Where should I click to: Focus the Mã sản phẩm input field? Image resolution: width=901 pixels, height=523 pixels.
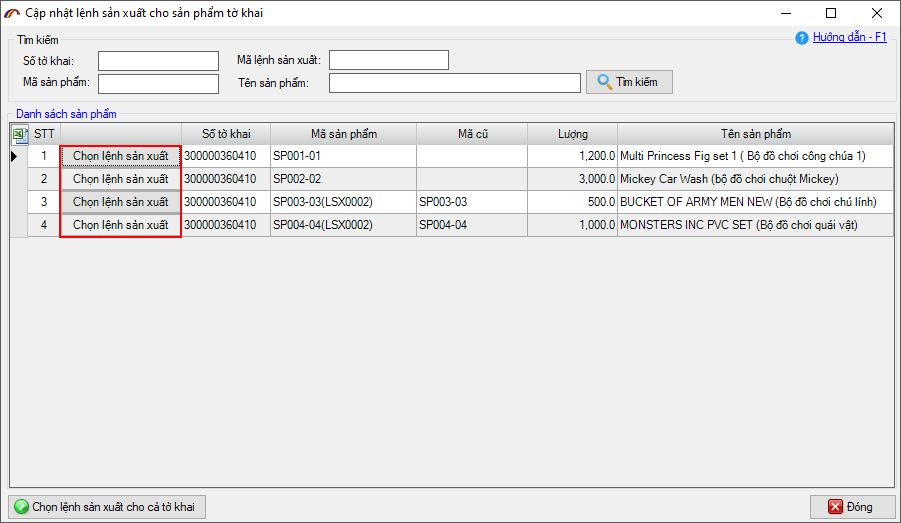click(x=158, y=83)
